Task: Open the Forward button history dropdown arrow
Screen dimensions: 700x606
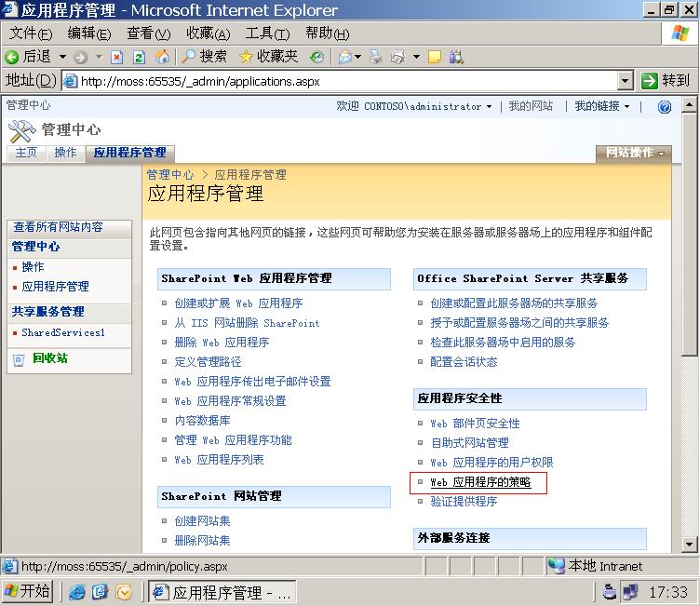Action: pos(99,57)
